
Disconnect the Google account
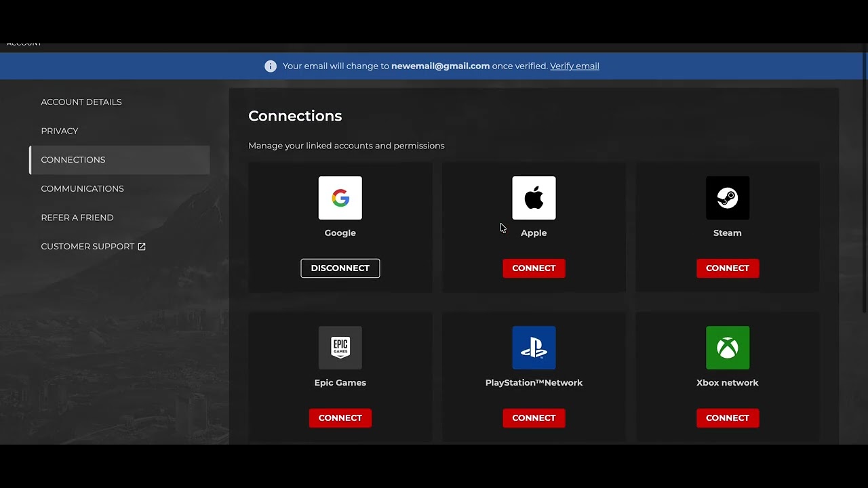tap(340, 268)
